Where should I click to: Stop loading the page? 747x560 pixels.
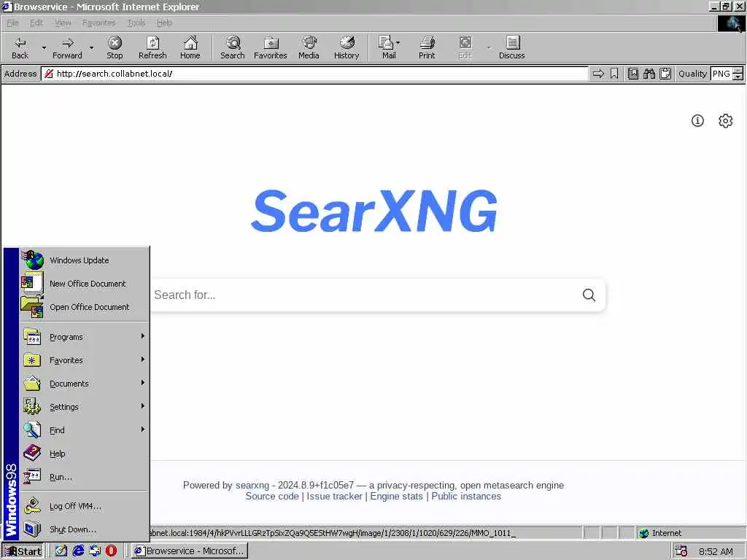pos(115,47)
